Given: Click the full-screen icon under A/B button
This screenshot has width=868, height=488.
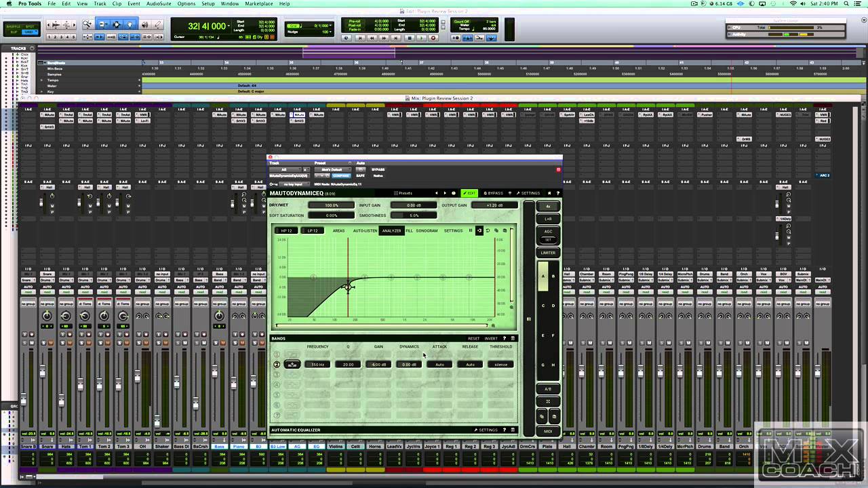Looking at the screenshot, I should coord(548,401).
